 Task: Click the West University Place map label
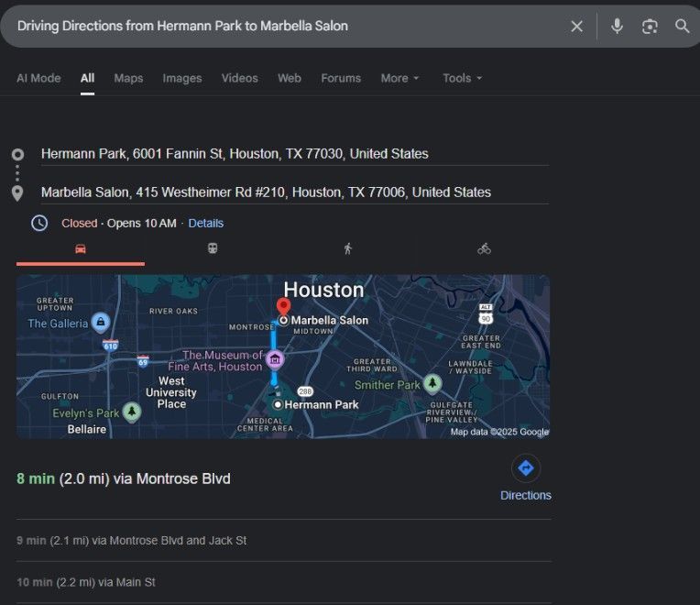171,392
